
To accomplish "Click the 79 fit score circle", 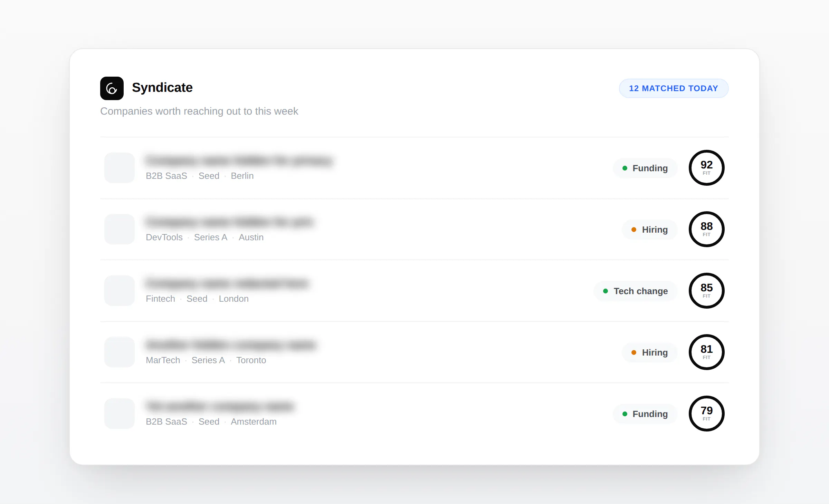I will pyautogui.click(x=707, y=414).
